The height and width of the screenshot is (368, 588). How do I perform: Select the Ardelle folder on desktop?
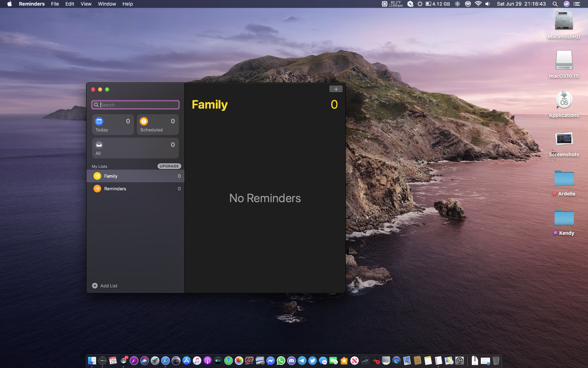click(x=564, y=183)
